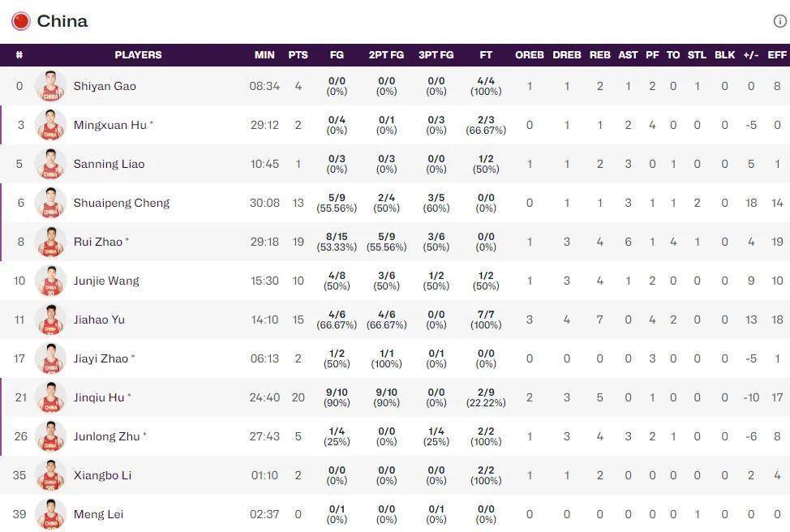This screenshot has height=532, width=790.
Task: Open Shuaipeng Cheng's player photo
Action: (50, 203)
